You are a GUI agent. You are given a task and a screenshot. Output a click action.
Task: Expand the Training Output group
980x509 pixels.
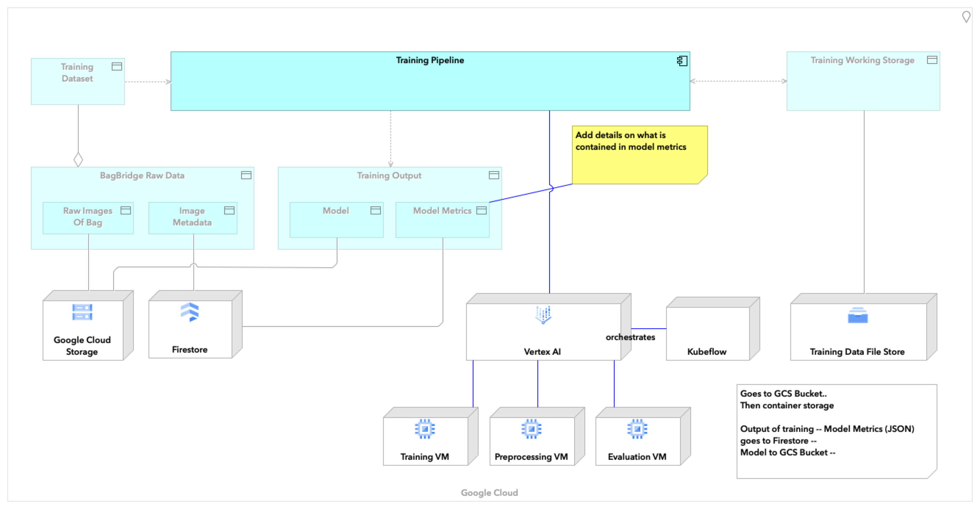coord(493,175)
